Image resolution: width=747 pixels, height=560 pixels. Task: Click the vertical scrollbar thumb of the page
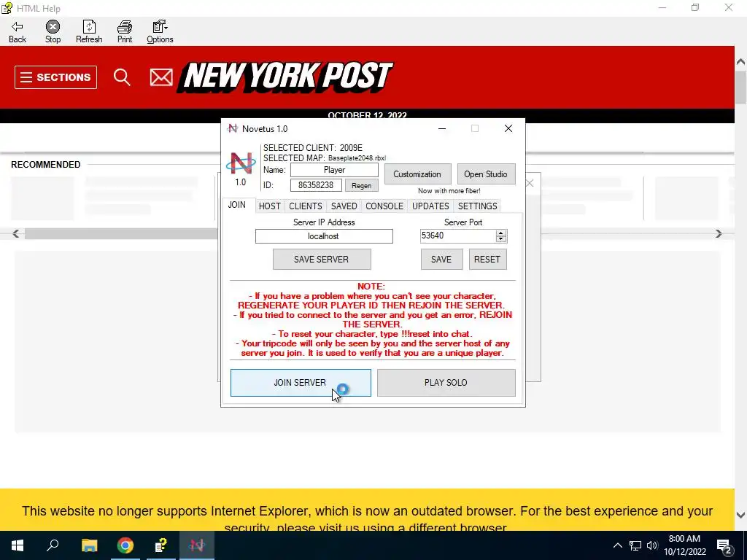[x=741, y=87]
